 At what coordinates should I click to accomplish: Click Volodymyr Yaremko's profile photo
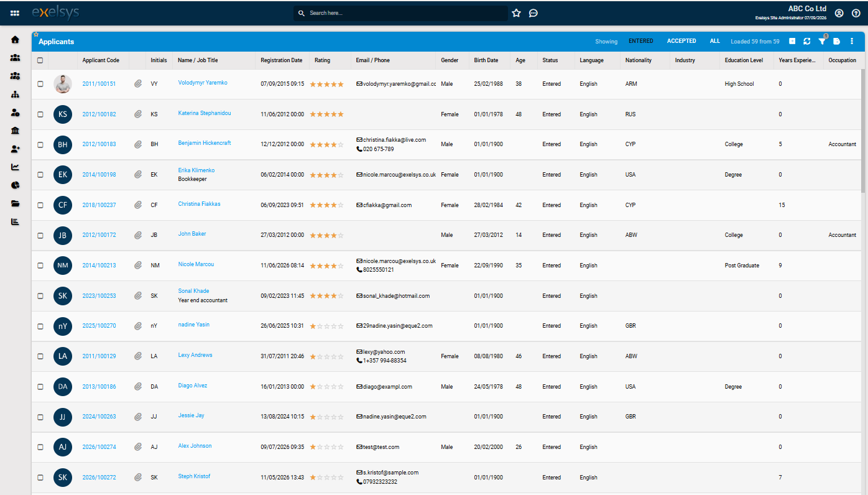tap(63, 84)
